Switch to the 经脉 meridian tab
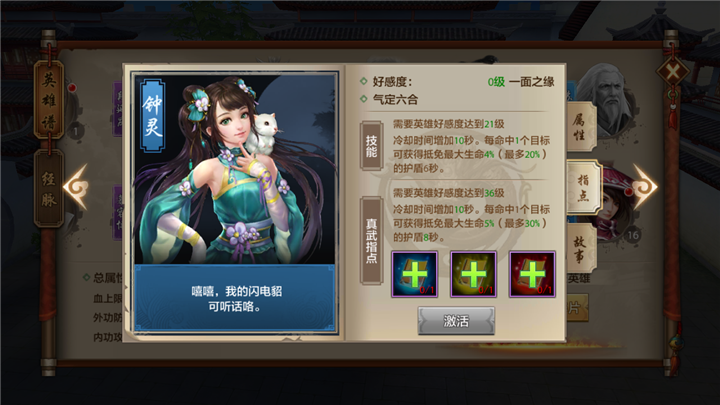720x405 pixels. [49, 189]
